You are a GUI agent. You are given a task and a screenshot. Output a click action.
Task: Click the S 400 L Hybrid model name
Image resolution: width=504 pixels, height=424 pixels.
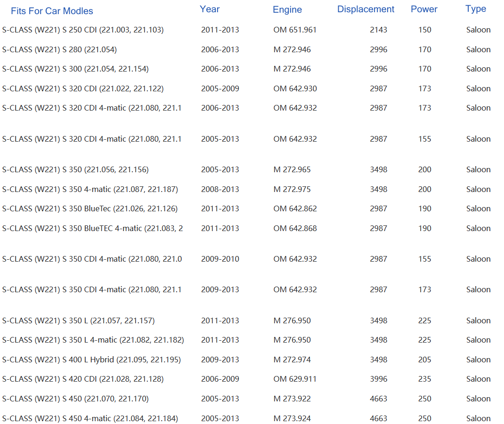coord(91,360)
